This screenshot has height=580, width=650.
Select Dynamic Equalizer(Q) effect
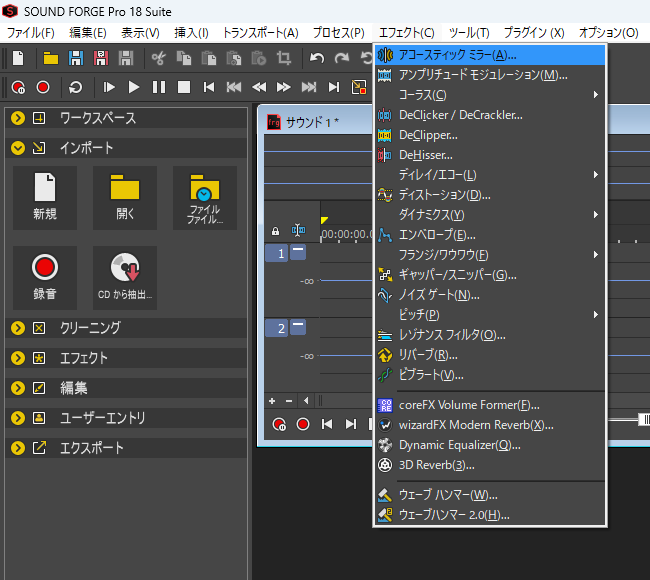490,445
